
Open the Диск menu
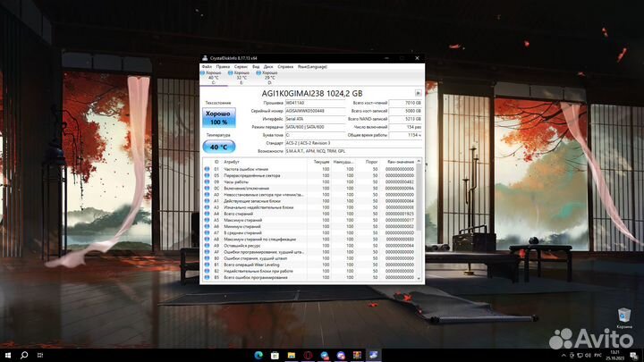[268, 66]
